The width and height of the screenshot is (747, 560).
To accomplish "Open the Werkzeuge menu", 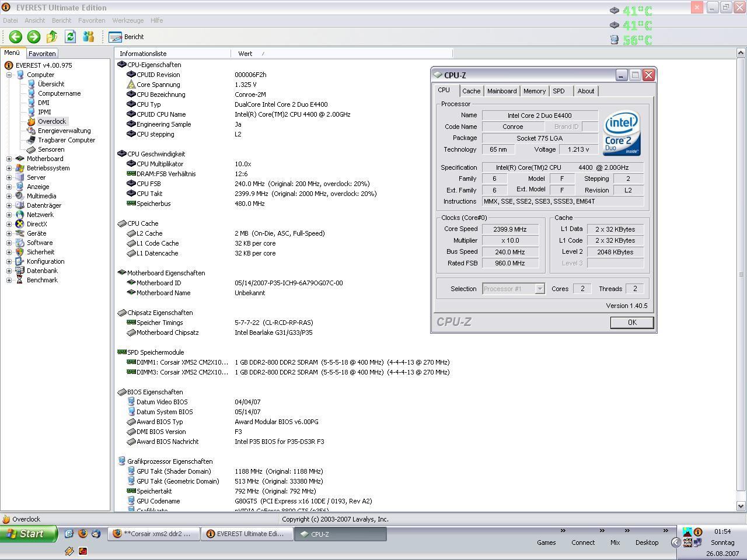I will coord(128,20).
